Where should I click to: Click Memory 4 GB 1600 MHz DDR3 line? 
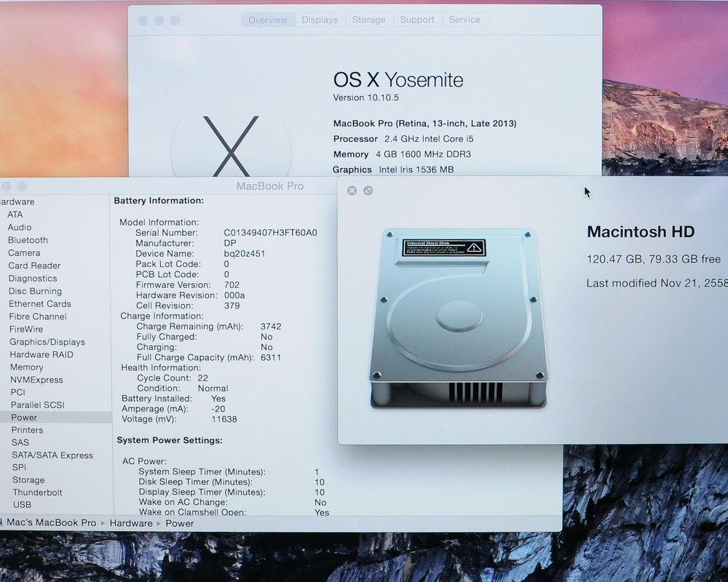402,154
